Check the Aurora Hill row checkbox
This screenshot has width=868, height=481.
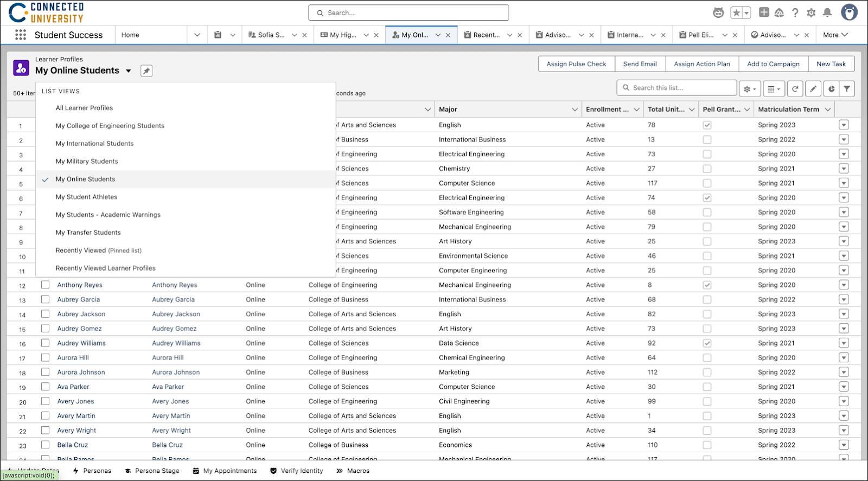click(x=46, y=358)
